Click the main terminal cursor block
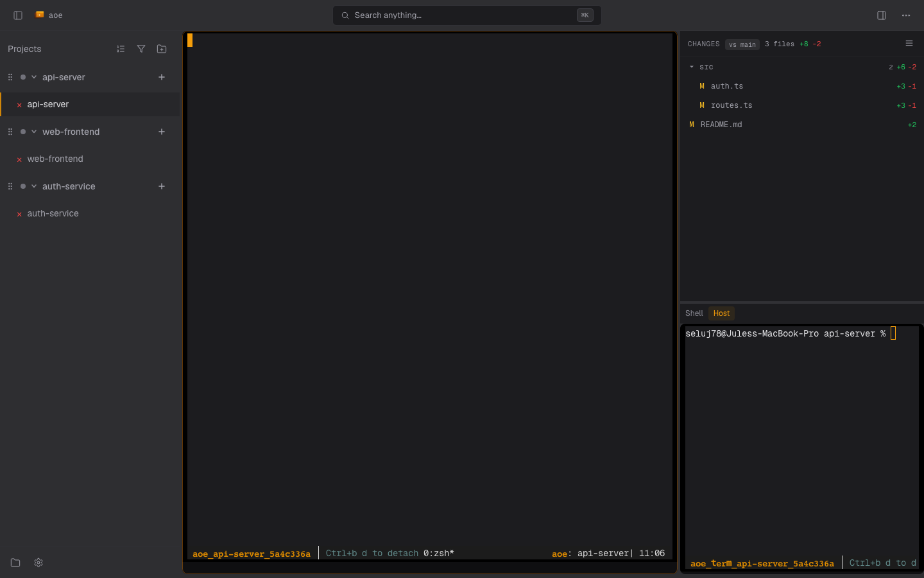Image resolution: width=924 pixels, height=578 pixels. [x=190, y=40]
